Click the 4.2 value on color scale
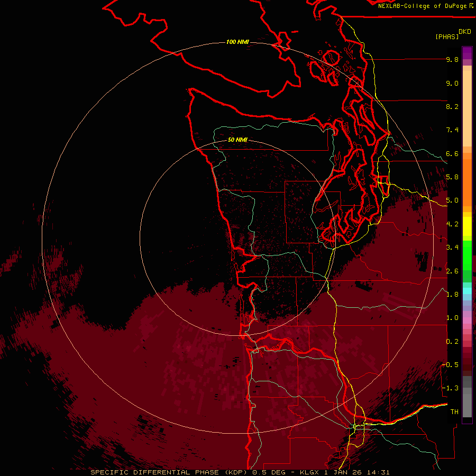The height and width of the screenshot is (476, 476). pyautogui.click(x=452, y=224)
